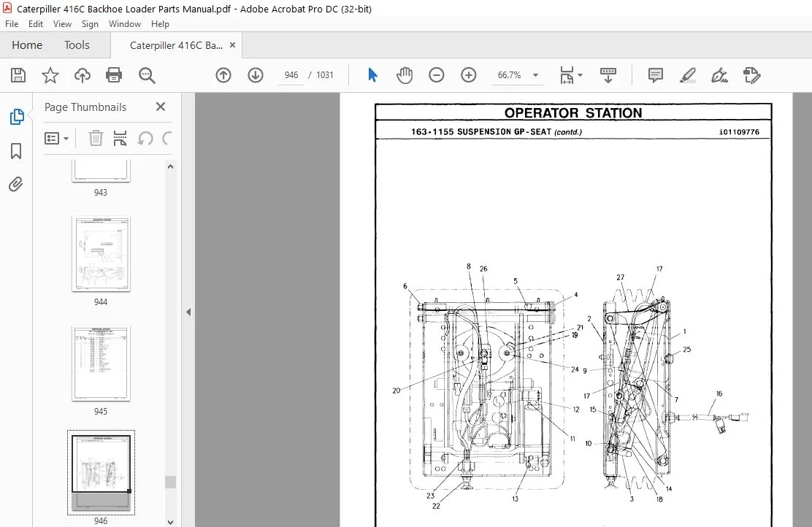This screenshot has height=527, width=812.
Task: Open the share and edit tool
Action: pyautogui.click(x=751, y=75)
